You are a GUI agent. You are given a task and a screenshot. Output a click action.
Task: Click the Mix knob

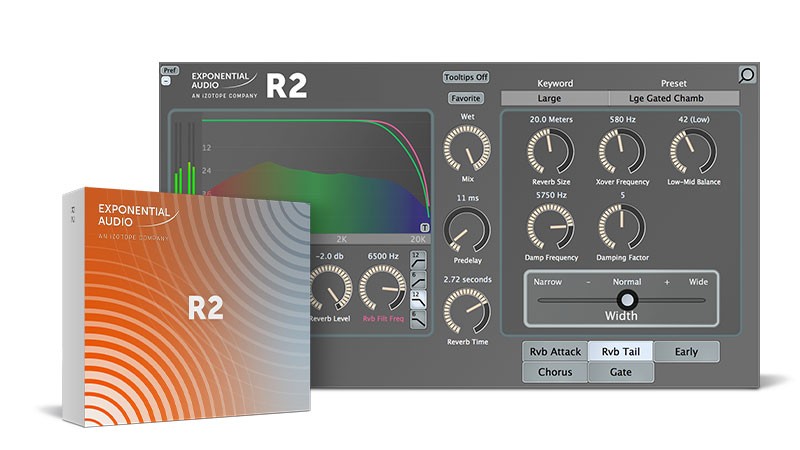click(x=467, y=148)
